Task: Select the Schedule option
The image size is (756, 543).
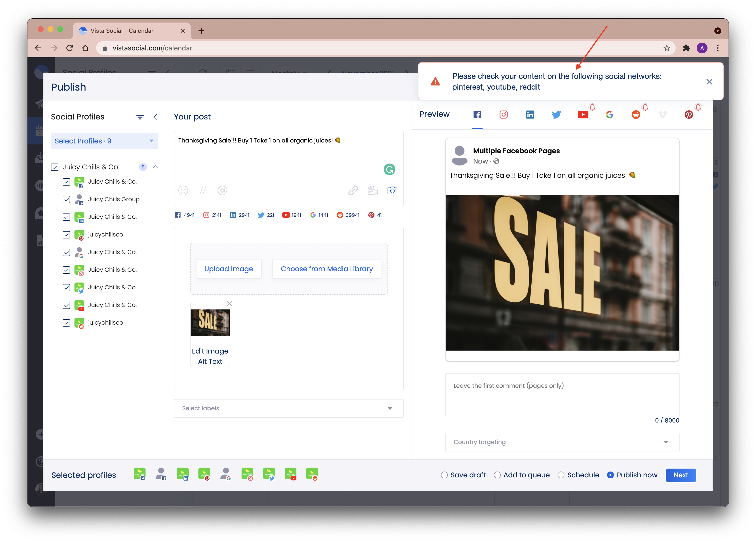Action: 578,475
